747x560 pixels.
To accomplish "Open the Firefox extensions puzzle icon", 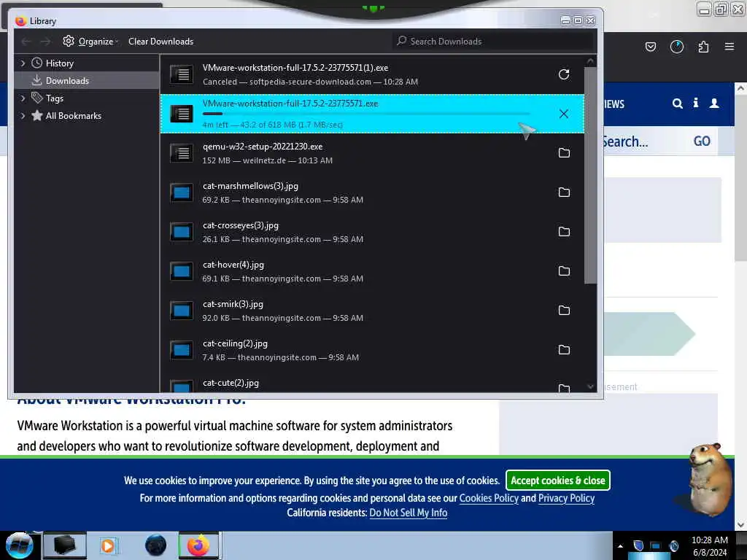I will [x=703, y=47].
